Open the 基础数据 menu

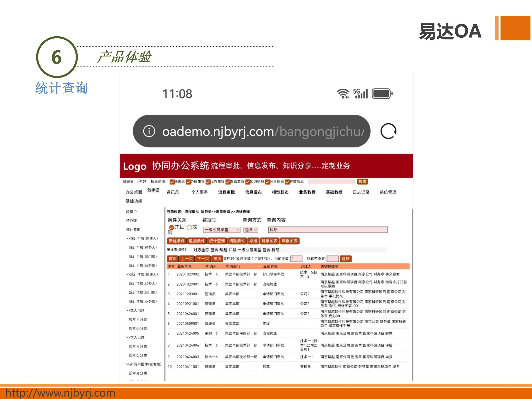pyautogui.click(x=334, y=192)
